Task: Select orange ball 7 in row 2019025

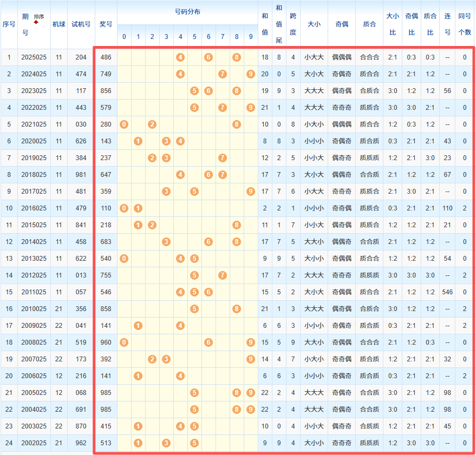Action: [222, 158]
